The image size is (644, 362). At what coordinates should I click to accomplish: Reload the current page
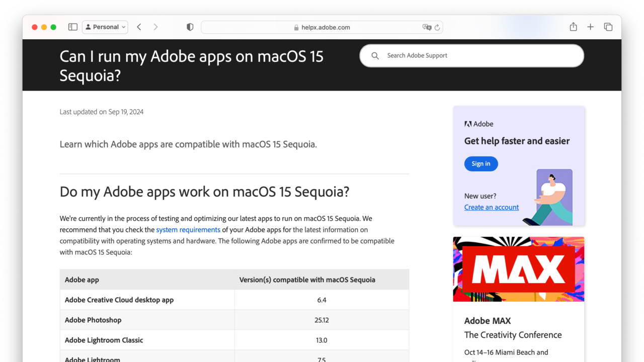click(x=437, y=27)
